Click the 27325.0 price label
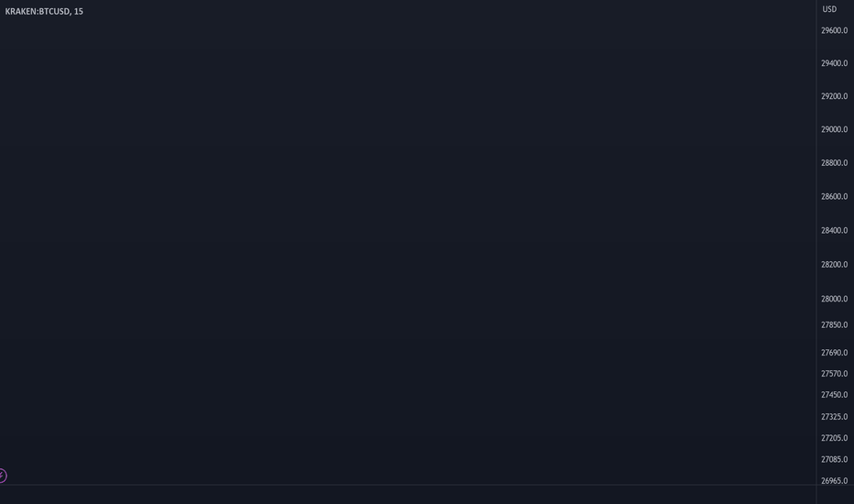This screenshot has height=504, width=854. (x=834, y=416)
